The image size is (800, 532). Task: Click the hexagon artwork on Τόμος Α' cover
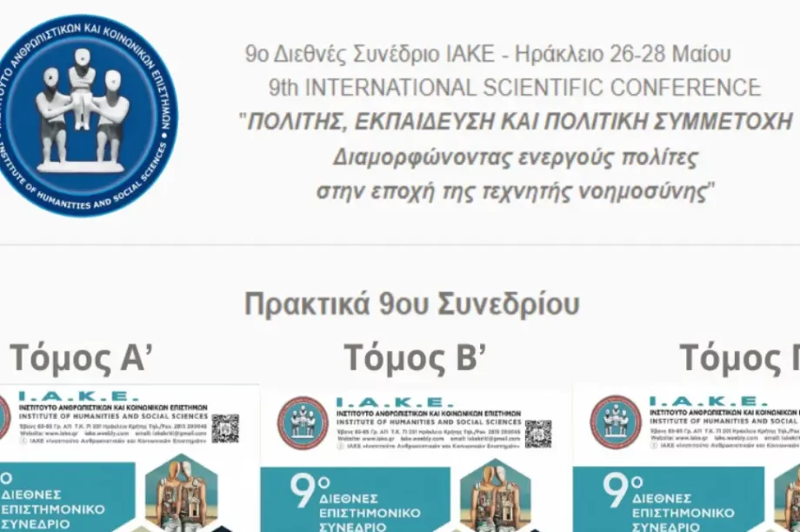coord(182,493)
